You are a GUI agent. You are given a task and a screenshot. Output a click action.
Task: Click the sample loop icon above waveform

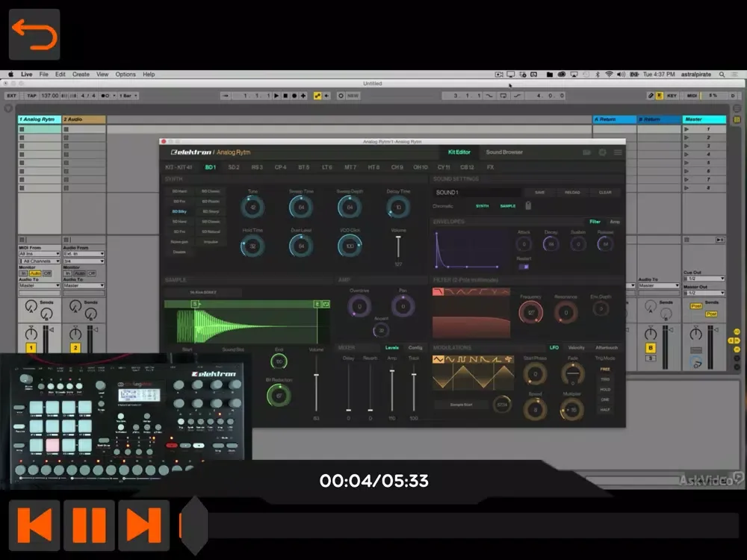pyautogui.click(x=326, y=304)
